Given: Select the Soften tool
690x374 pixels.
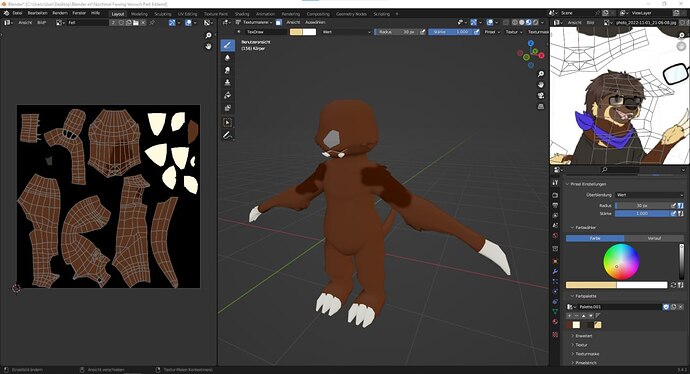Looking at the screenshot, I should 228,58.
